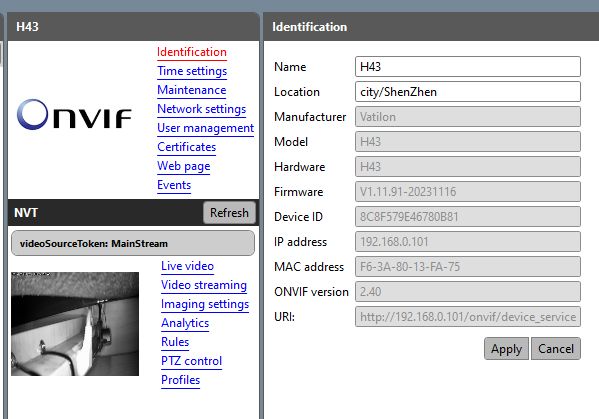Open Profiles link
This screenshot has width=599, height=419.
click(x=180, y=380)
